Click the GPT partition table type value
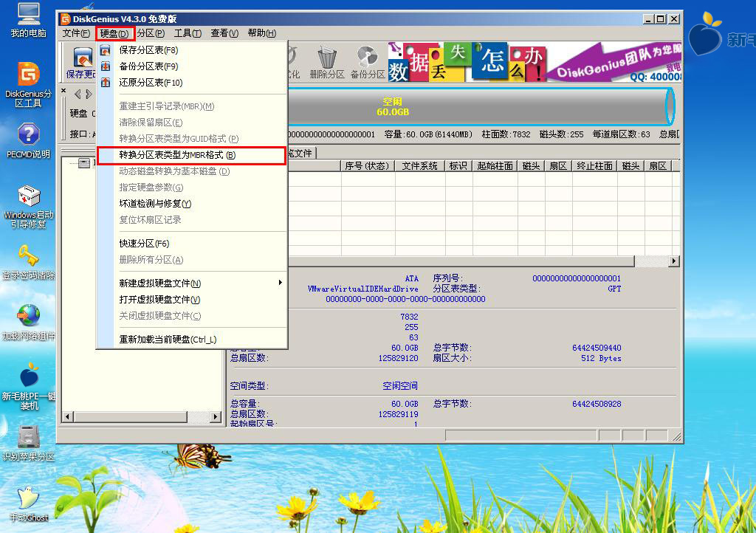This screenshot has height=533, width=756. (614, 289)
